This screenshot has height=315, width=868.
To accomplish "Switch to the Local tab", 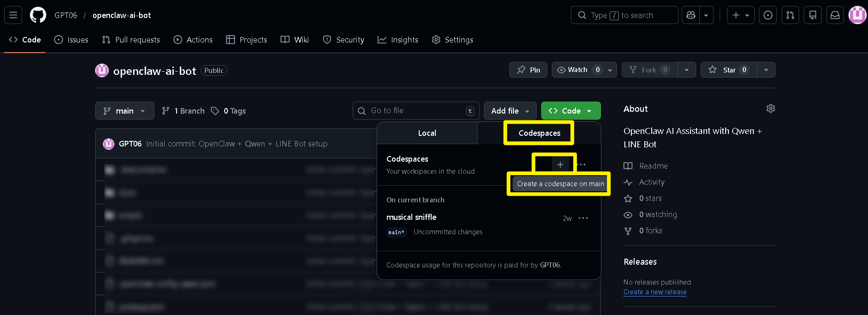I will pos(427,133).
